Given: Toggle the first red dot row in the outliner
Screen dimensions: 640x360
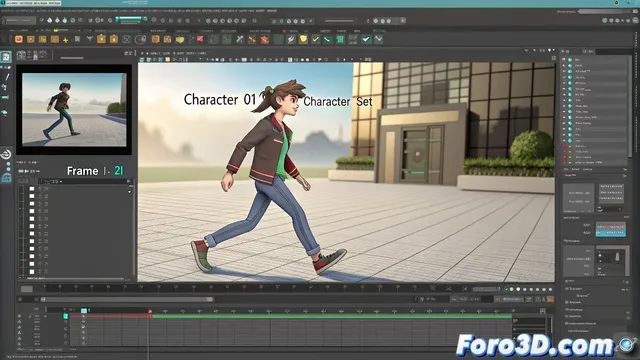Looking at the screenshot, I should 565,146.
